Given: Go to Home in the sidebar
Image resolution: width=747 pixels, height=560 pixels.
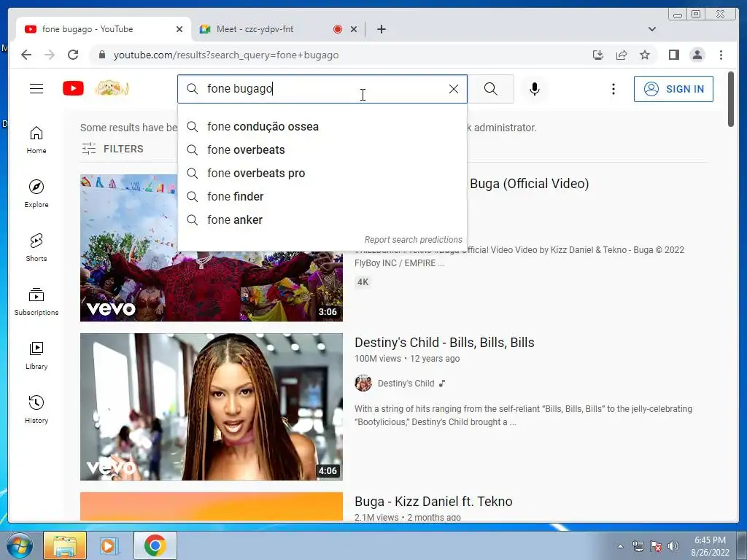Looking at the screenshot, I should point(36,140).
